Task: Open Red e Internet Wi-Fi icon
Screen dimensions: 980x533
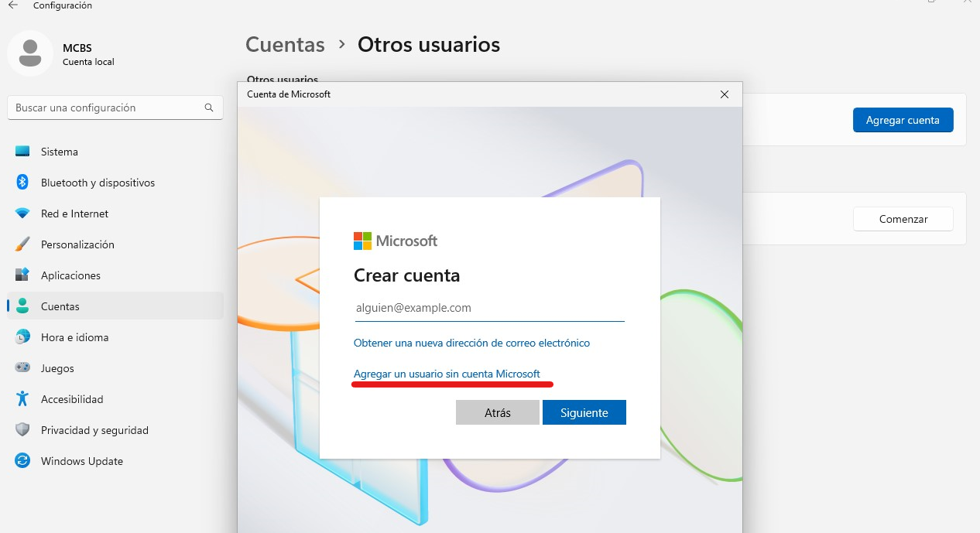Action: (x=22, y=214)
